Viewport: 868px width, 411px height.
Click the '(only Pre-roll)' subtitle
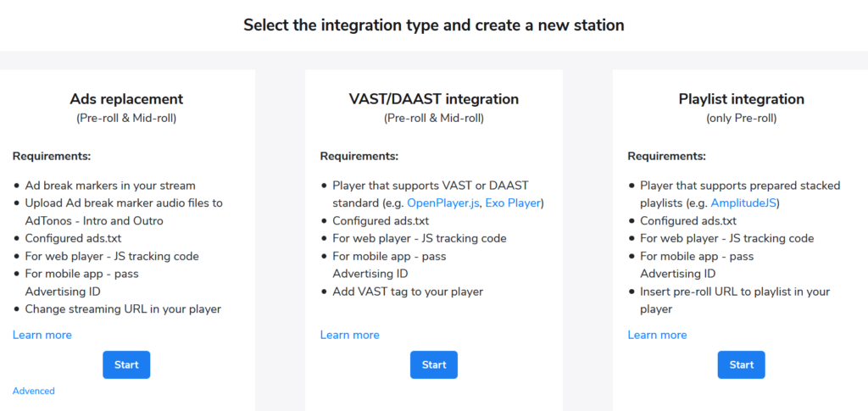pos(741,119)
